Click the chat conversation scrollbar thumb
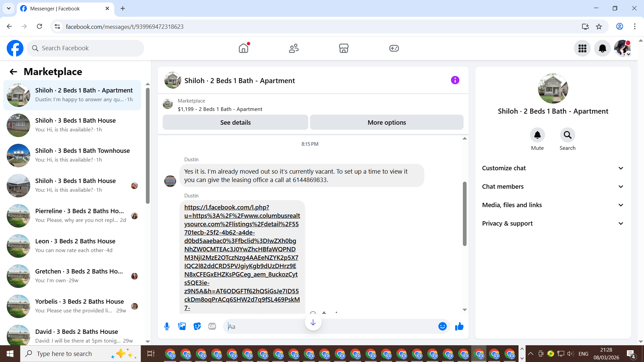Screen dimensions: 644x362 click(x=465, y=214)
